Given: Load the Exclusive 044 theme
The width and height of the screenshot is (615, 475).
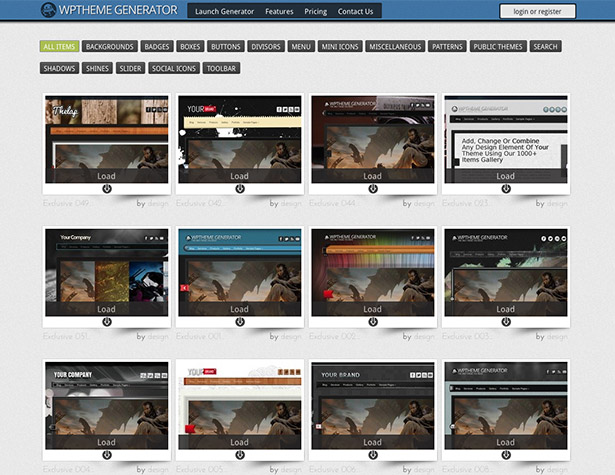Looking at the screenshot, I should (x=373, y=176).
